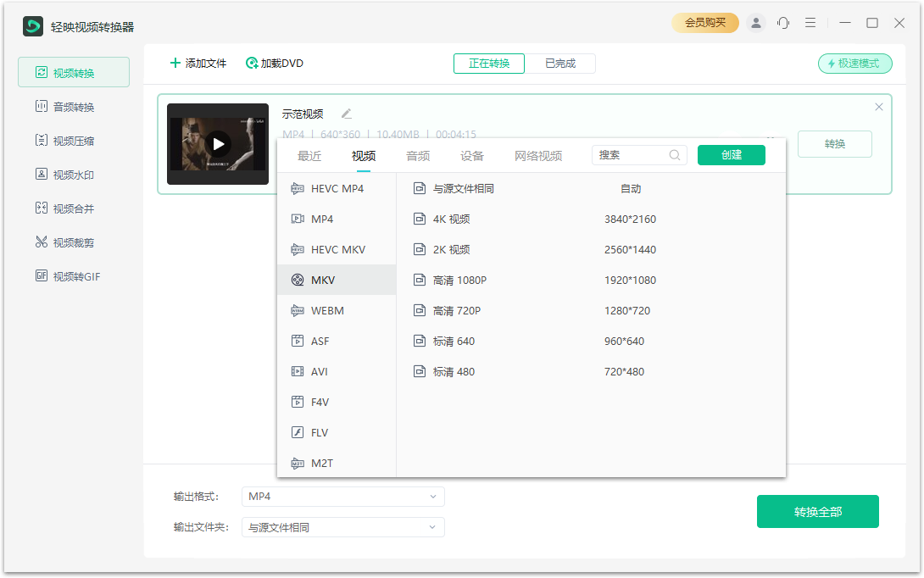924x578 pixels.
Task: Click the 转换全部 convert all button
Action: click(x=817, y=511)
